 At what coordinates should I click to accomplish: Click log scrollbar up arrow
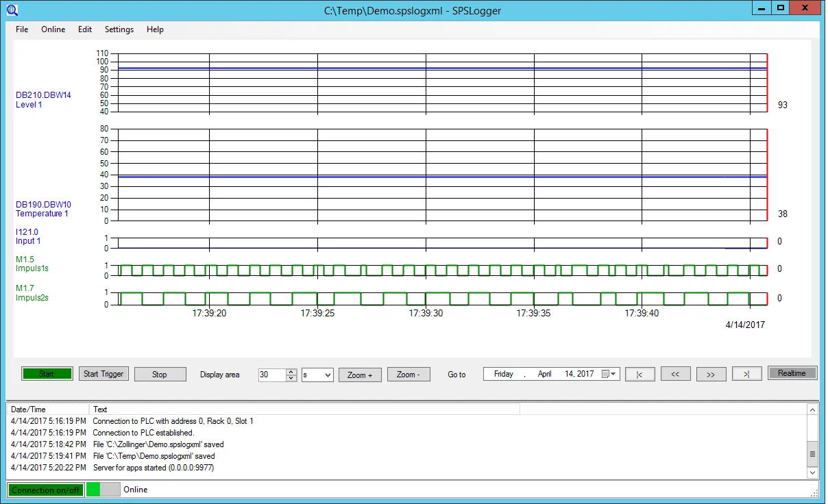(x=812, y=409)
